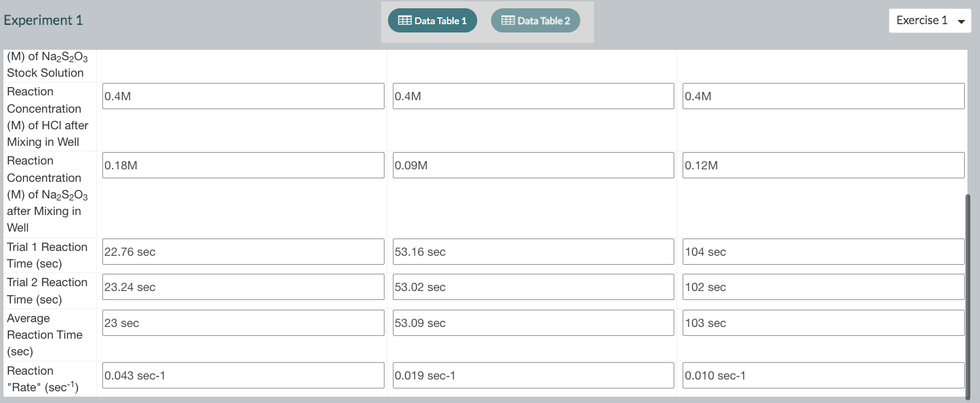Switch to Data Table 2
This screenshot has width=980, height=403.
click(535, 20)
